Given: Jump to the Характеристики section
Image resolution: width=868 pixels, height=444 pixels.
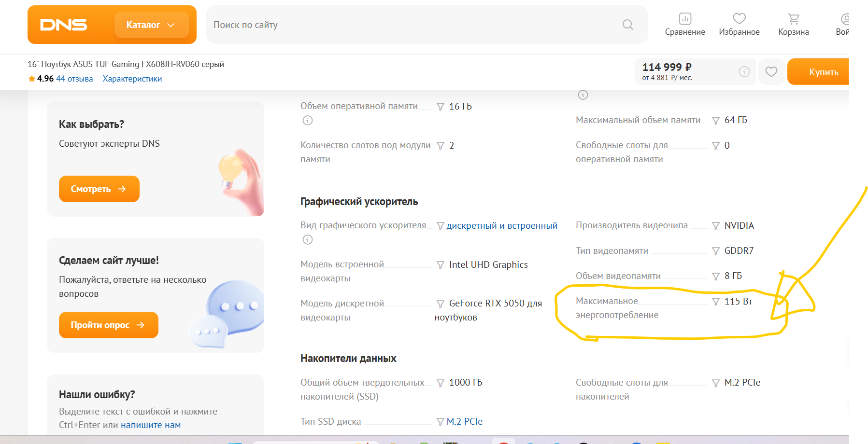Looking at the screenshot, I should [132, 79].
